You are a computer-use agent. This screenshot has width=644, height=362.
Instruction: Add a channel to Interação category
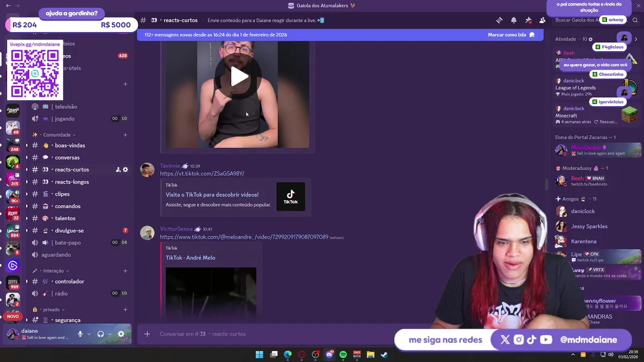[125, 271]
